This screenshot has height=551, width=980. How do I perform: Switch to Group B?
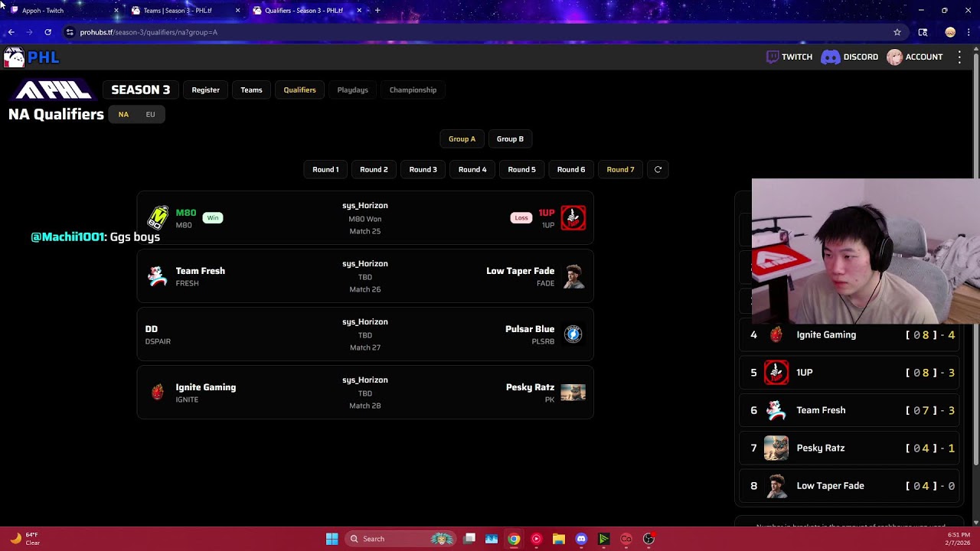pos(510,139)
